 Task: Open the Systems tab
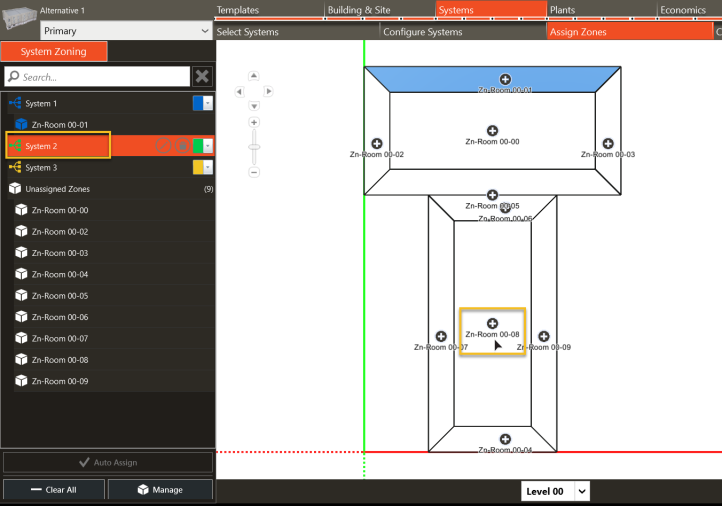(491, 10)
